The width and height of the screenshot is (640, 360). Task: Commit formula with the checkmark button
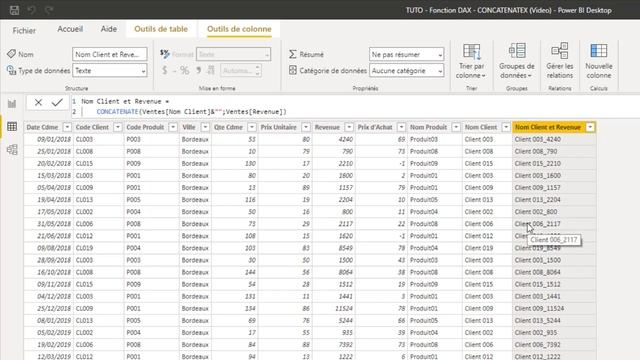57,102
